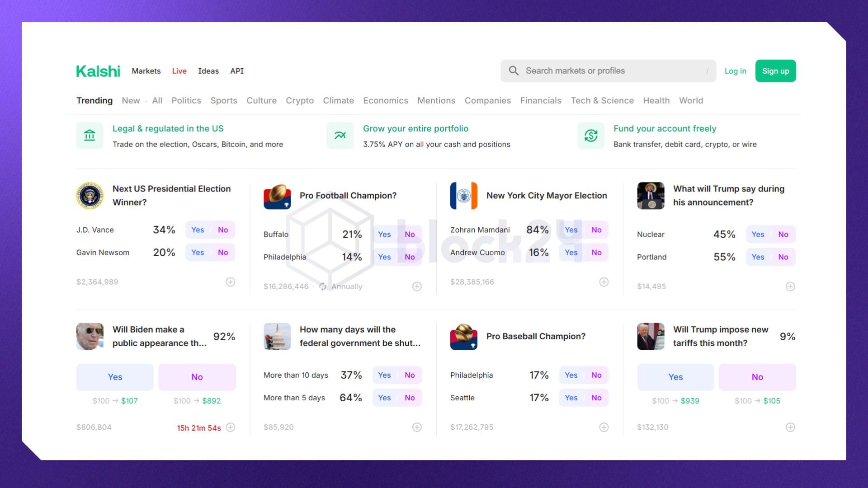Click the Kalshi logo
The image size is (868, 488).
[x=98, y=71]
